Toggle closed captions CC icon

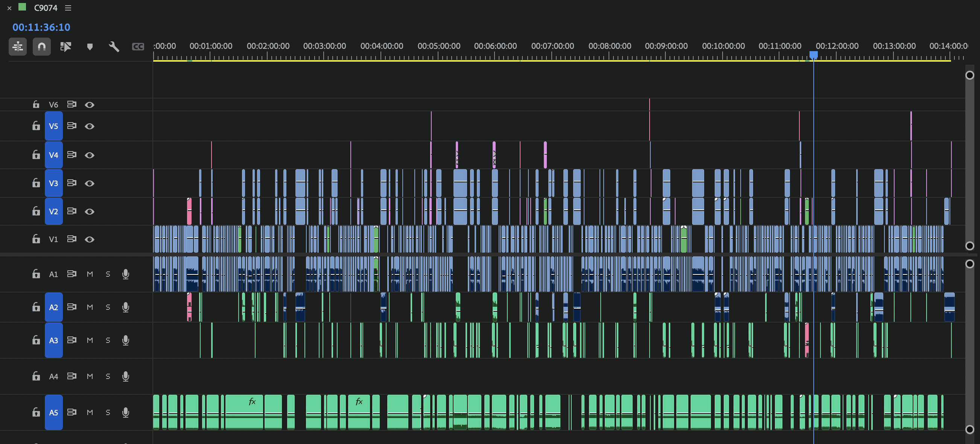pyautogui.click(x=138, y=47)
